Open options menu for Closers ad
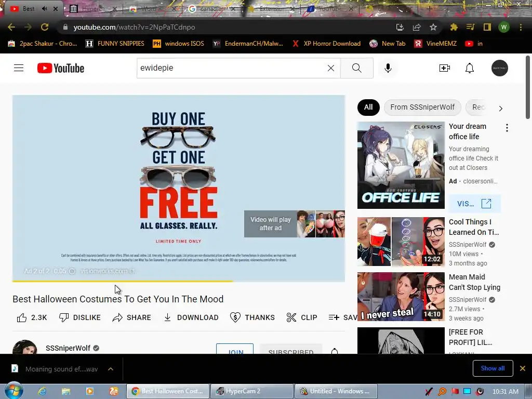The width and height of the screenshot is (532, 399). click(x=507, y=128)
